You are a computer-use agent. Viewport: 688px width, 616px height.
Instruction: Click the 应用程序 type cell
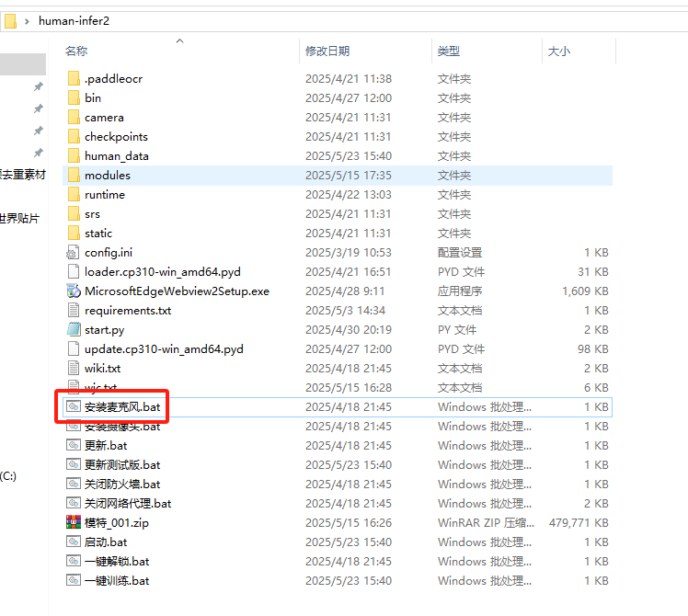pos(460,291)
